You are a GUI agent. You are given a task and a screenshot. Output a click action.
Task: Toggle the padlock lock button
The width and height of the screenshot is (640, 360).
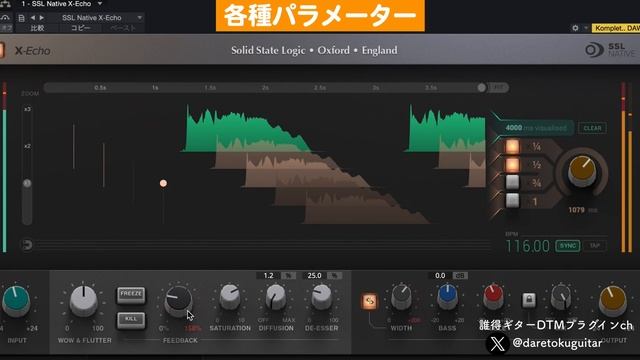pyautogui.click(x=529, y=300)
